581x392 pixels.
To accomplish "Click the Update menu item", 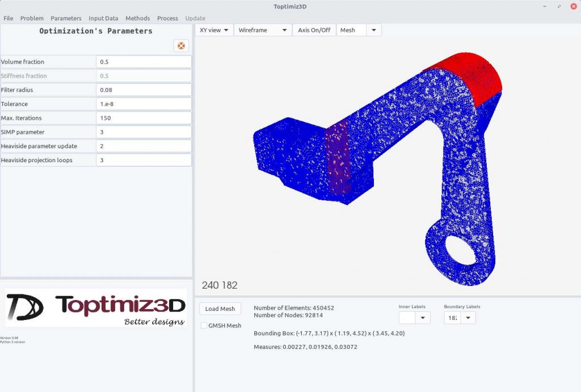I will [x=195, y=18].
